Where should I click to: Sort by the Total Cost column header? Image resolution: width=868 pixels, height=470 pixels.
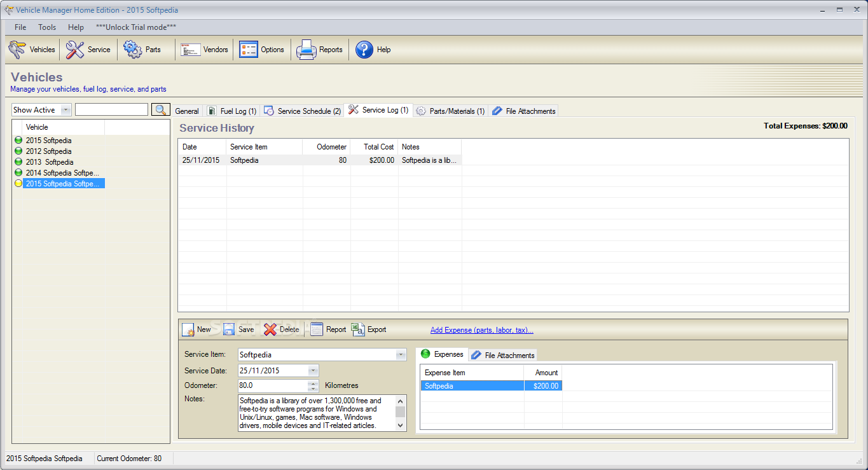[x=374, y=147]
